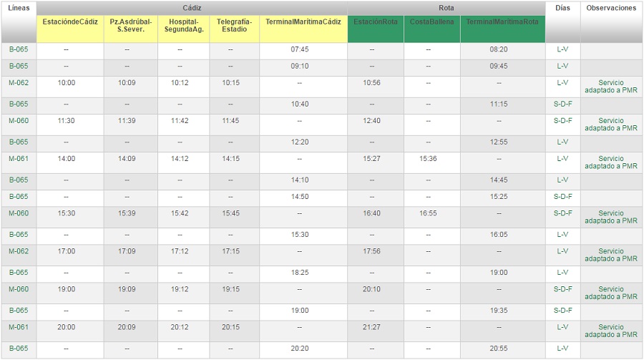This screenshot has height=360, width=644.
Task: Click the 15:36 CostaBallena time cell
Action: (429, 159)
